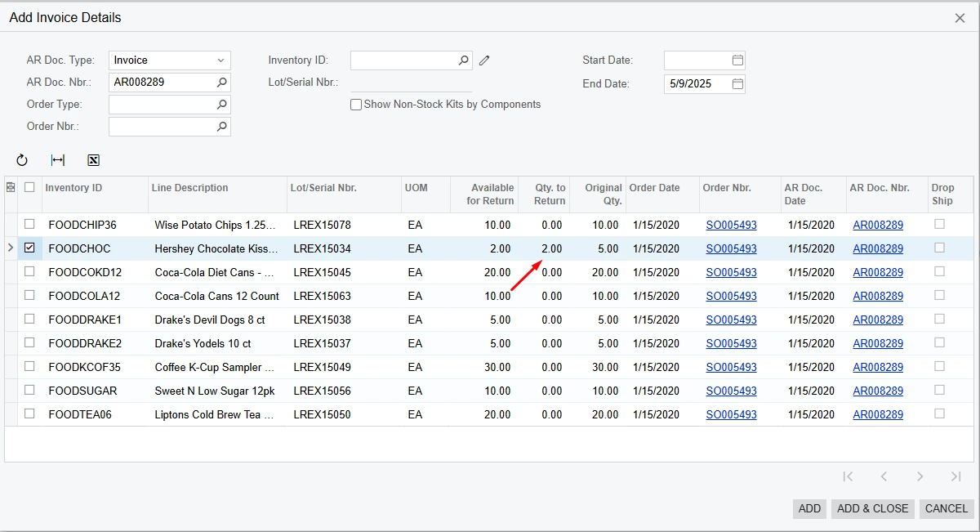Open the AR Doc. Type dropdown

pos(220,60)
